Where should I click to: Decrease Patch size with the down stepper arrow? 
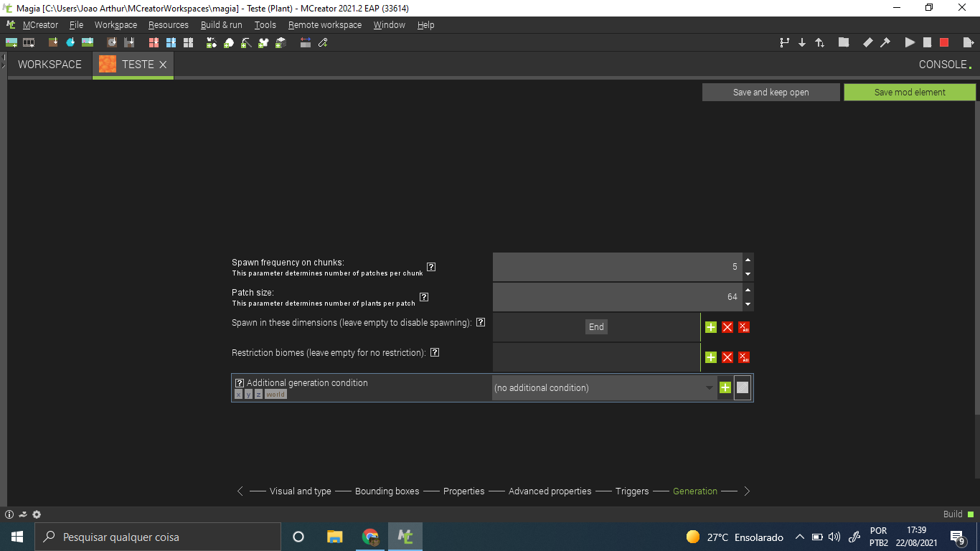point(747,303)
